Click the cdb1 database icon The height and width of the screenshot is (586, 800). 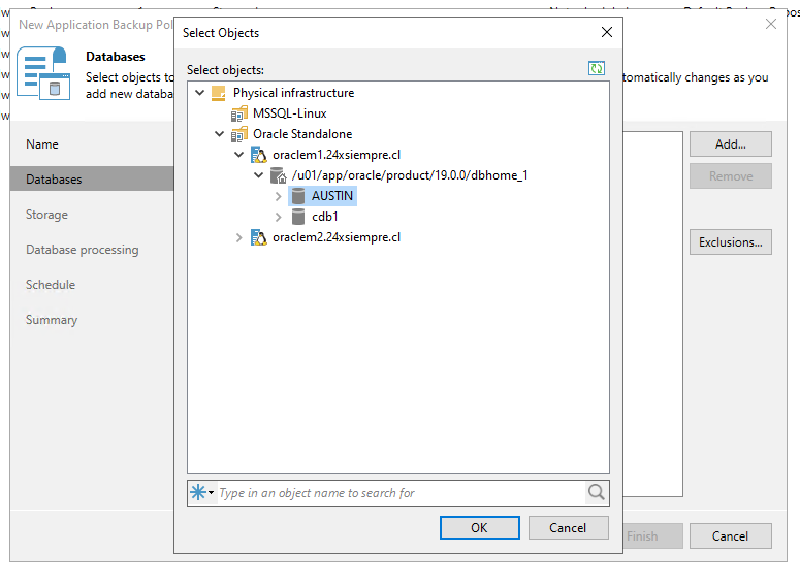[x=298, y=217]
